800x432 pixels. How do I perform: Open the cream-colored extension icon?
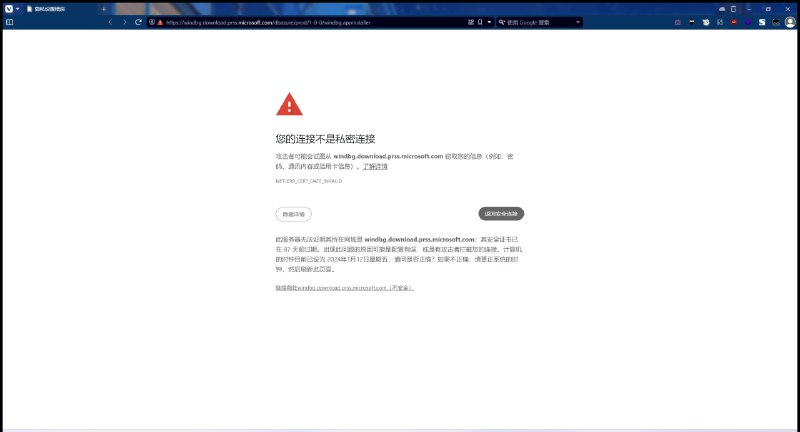[706, 22]
